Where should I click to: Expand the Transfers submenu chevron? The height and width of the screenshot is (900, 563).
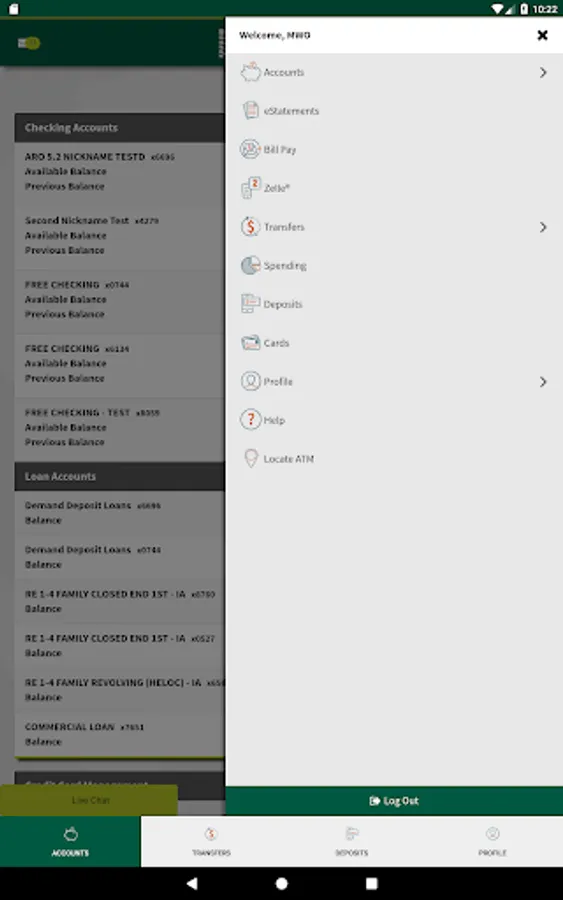(543, 227)
